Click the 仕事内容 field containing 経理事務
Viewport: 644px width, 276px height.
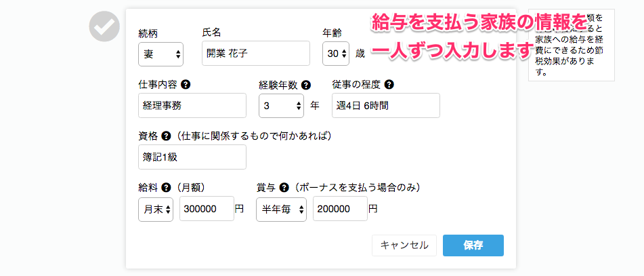(192, 106)
